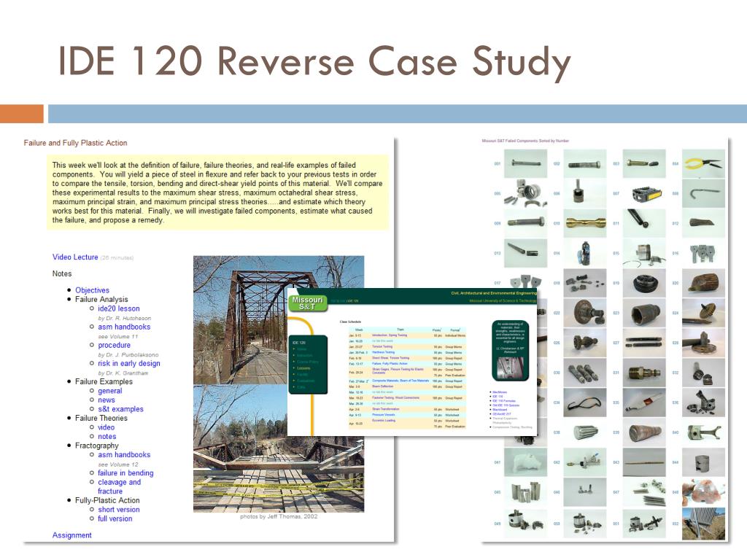Viewport: 747px width, 560px height.
Task: Open failed component 001 bolt thumbnail
Action: click(x=525, y=164)
